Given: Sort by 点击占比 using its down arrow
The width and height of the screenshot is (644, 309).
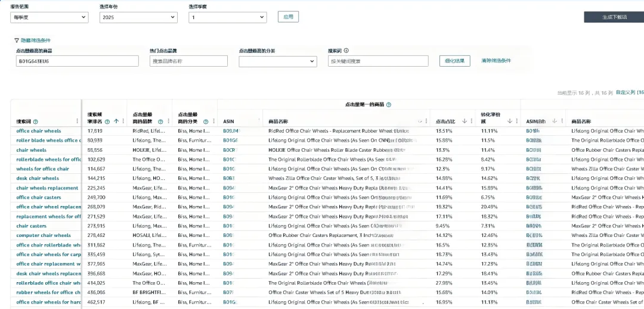Looking at the screenshot, I should tap(465, 121).
